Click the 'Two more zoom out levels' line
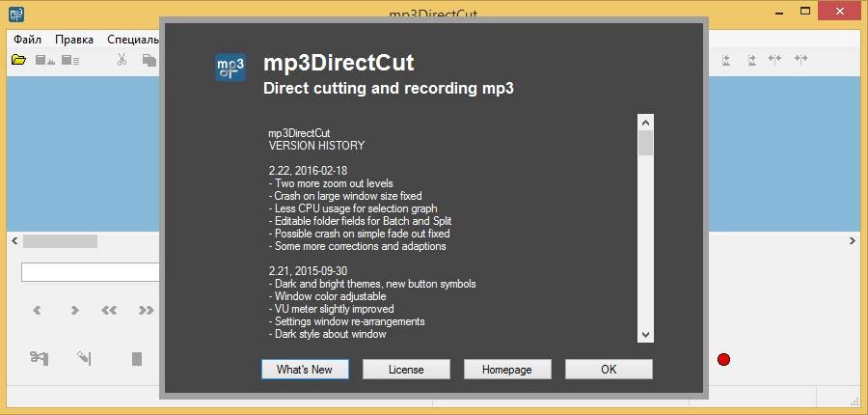Image resolution: width=868 pixels, height=415 pixels. click(x=331, y=183)
